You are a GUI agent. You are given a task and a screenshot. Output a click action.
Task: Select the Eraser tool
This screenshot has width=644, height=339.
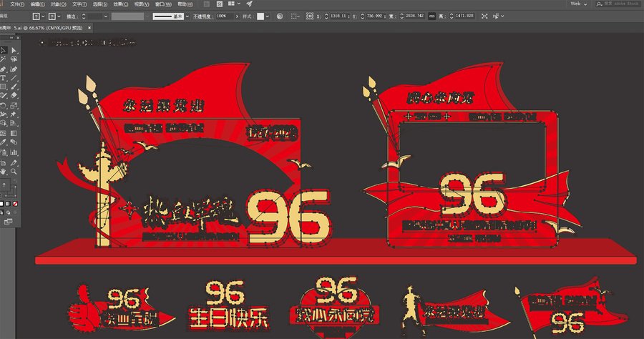14,96
